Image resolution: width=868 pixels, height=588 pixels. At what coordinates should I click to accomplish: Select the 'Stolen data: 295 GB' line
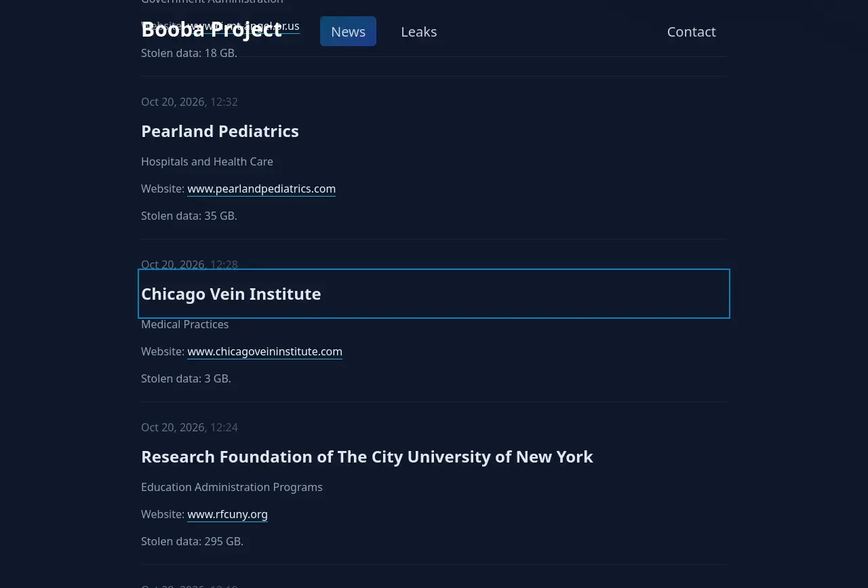(192, 541)
